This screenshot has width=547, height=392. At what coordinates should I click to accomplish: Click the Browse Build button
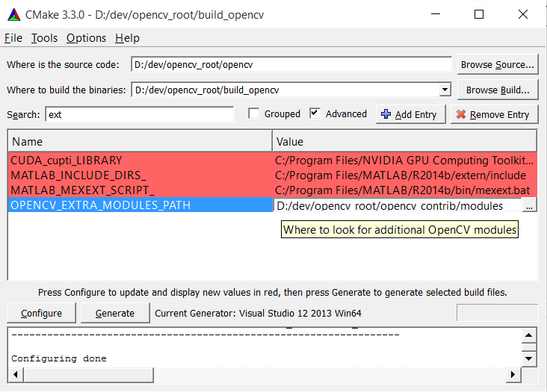click(498, 90)
